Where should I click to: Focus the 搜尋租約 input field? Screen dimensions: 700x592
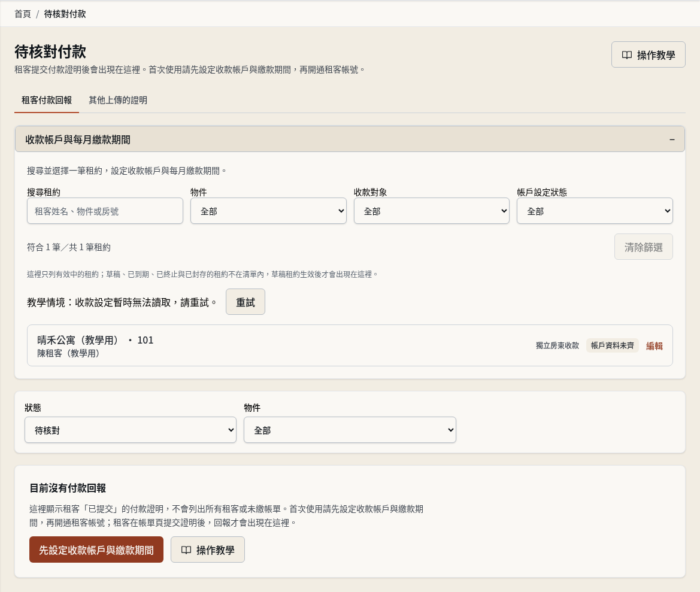click(105, 211)
